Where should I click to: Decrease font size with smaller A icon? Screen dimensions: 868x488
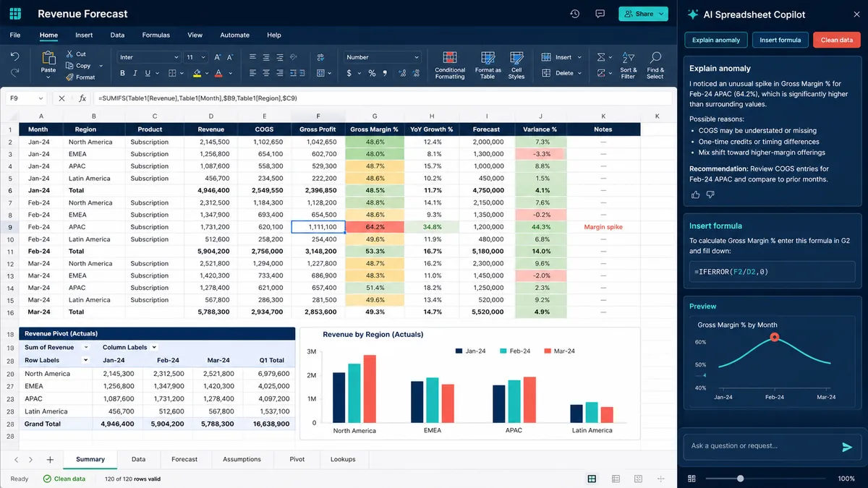click(229, 57)
